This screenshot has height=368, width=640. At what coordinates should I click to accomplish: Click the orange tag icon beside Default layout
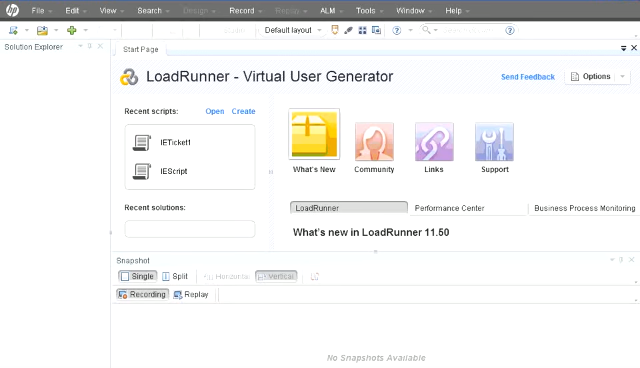(335, 30)
